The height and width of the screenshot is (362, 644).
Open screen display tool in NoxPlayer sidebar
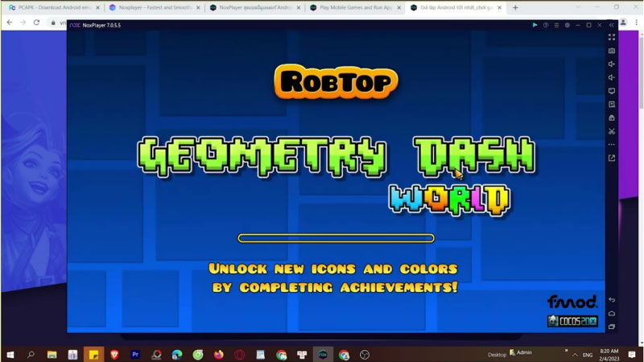point(612,91)
